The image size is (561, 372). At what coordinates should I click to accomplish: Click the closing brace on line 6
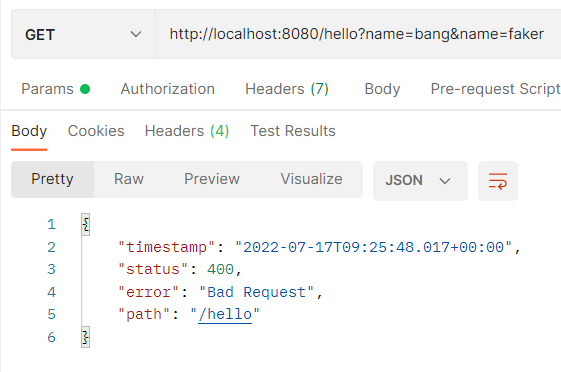pyautogui.click(x=86, y=337)
